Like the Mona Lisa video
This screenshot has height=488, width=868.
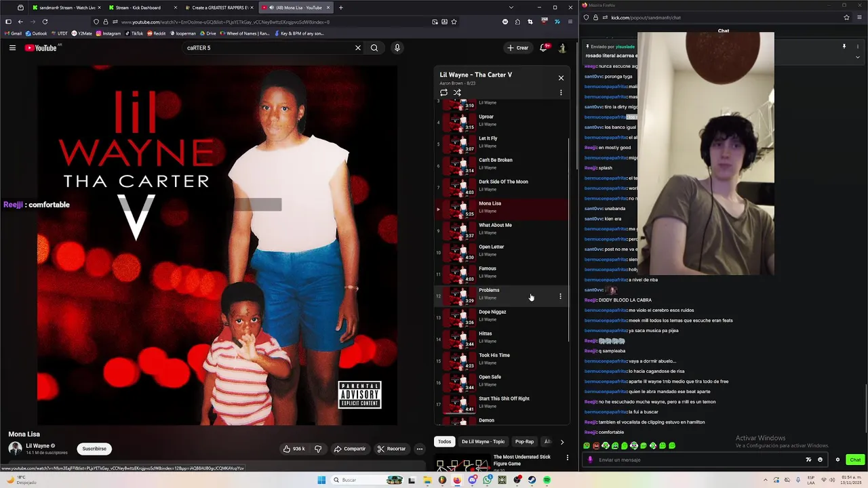294,449
